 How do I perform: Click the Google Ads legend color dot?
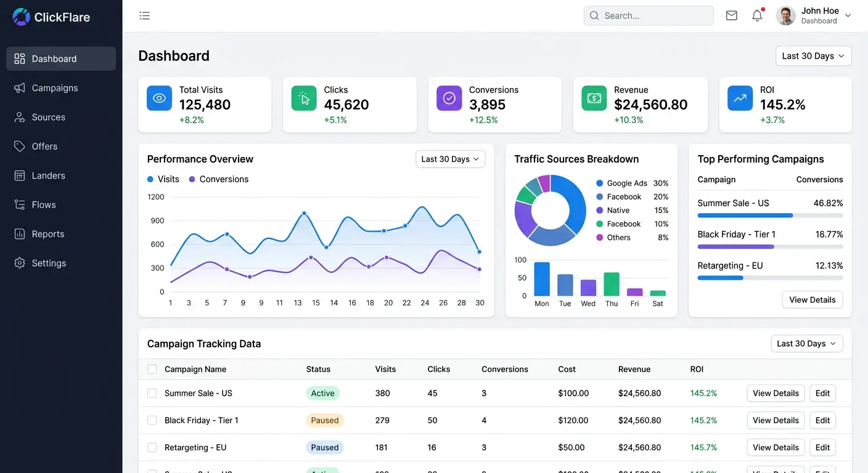(x=599, y=184)
